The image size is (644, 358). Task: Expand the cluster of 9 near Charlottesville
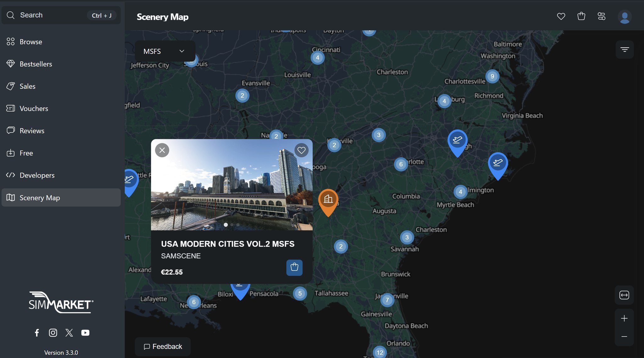492,76
